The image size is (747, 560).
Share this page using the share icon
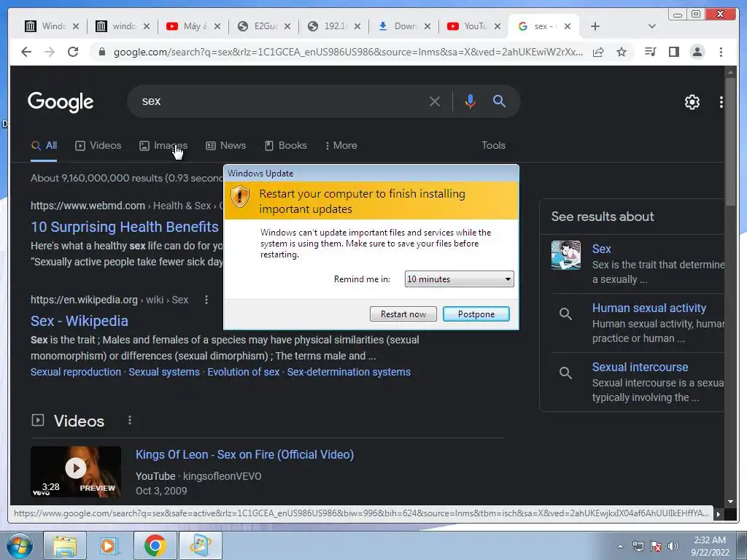(x=598, y=52)
